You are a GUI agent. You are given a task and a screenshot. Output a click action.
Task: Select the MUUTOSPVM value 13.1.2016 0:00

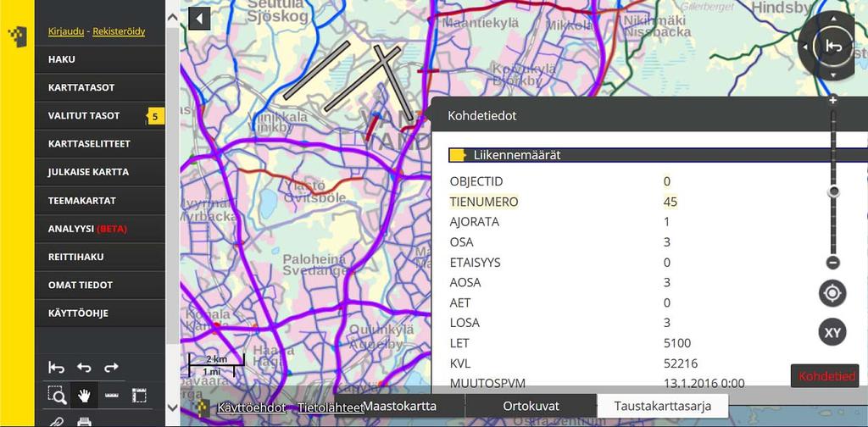tap(704, 383)
